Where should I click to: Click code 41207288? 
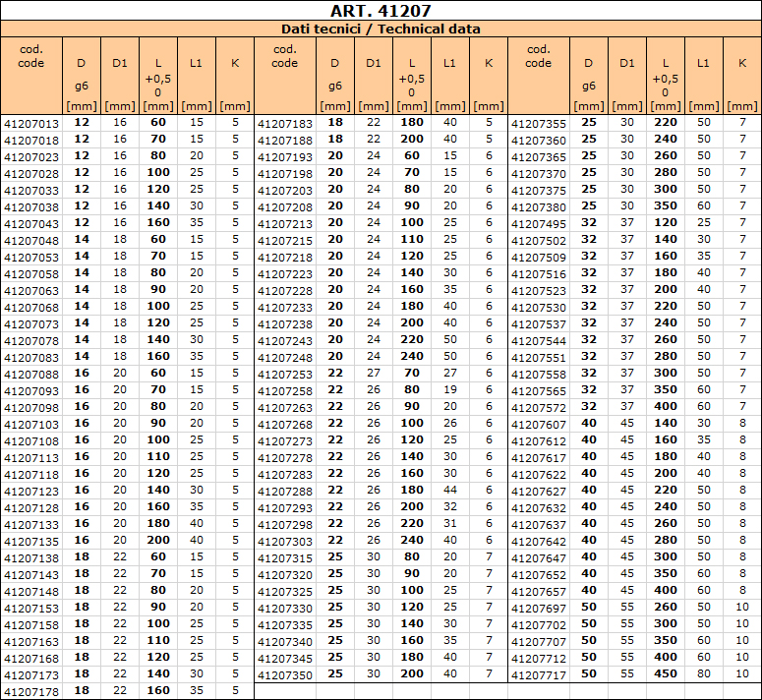(285, 492)
